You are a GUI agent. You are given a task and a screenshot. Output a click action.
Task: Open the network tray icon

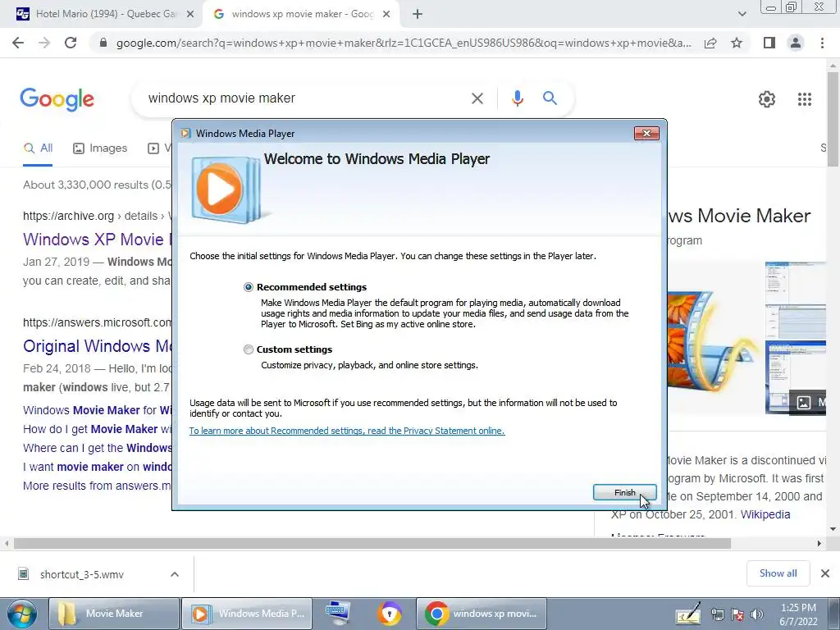(718, 615)
